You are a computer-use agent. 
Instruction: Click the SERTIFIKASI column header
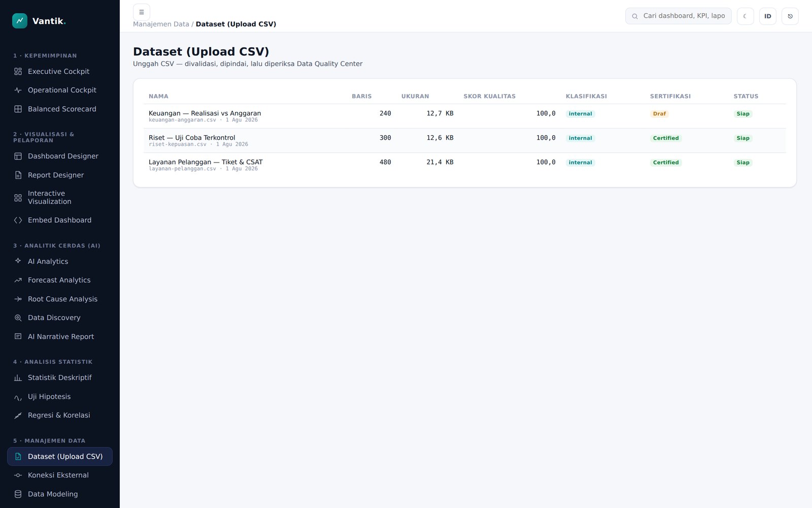pos(670,97)
